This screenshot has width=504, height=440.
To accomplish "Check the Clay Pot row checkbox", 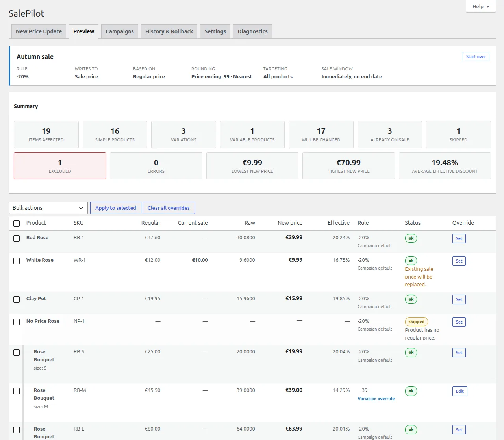I will pos(17,299).
